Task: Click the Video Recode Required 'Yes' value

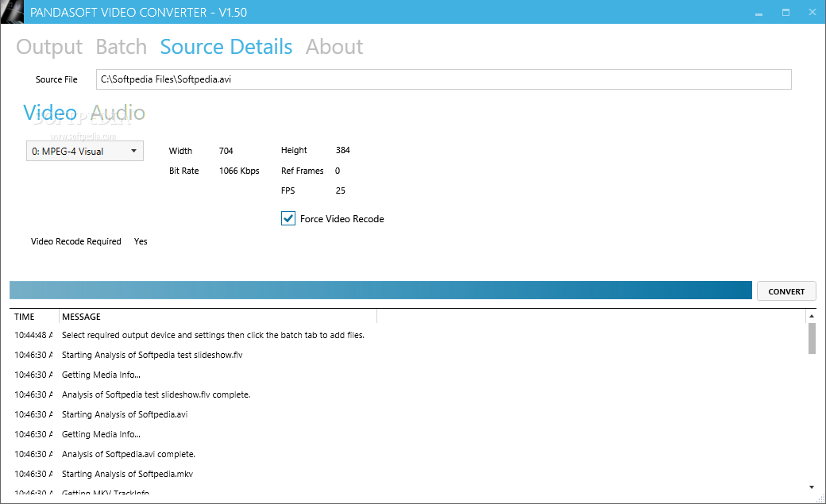Action: (x=141, y=241)
